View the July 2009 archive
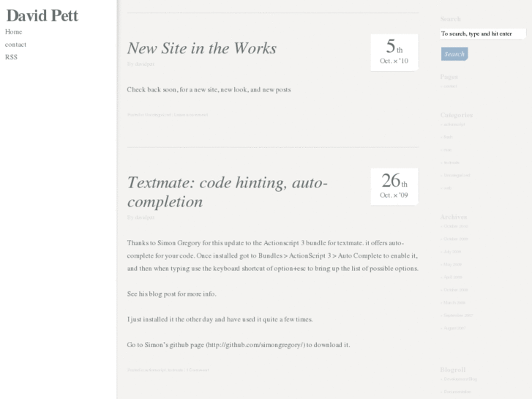The image size is (532, 399). pos(452,252)
